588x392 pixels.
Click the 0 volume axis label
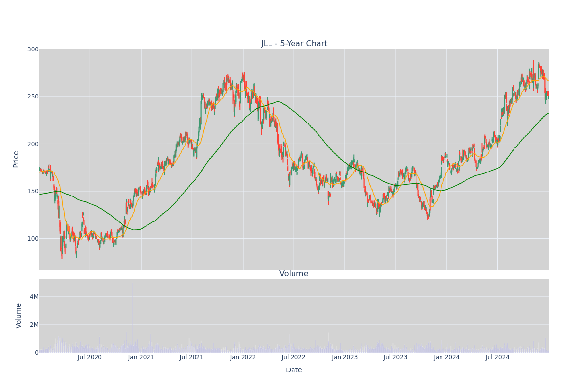click(x=36, y=353)
